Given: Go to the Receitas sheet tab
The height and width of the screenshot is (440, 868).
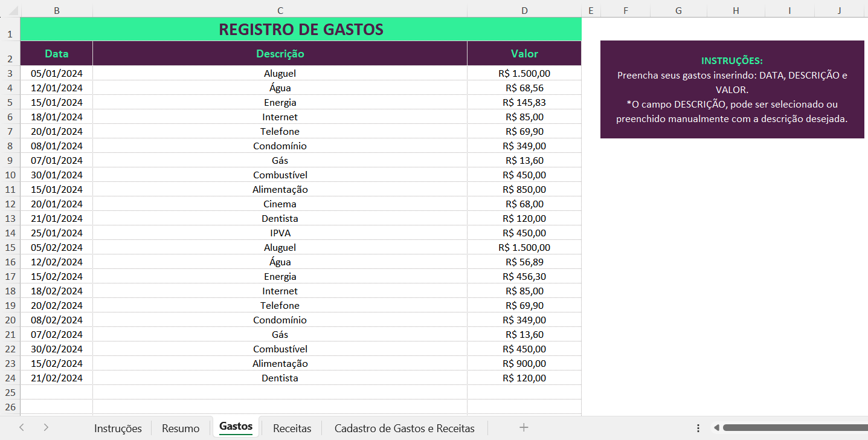Looking at the screenshot, I should (x=292, y=428).
